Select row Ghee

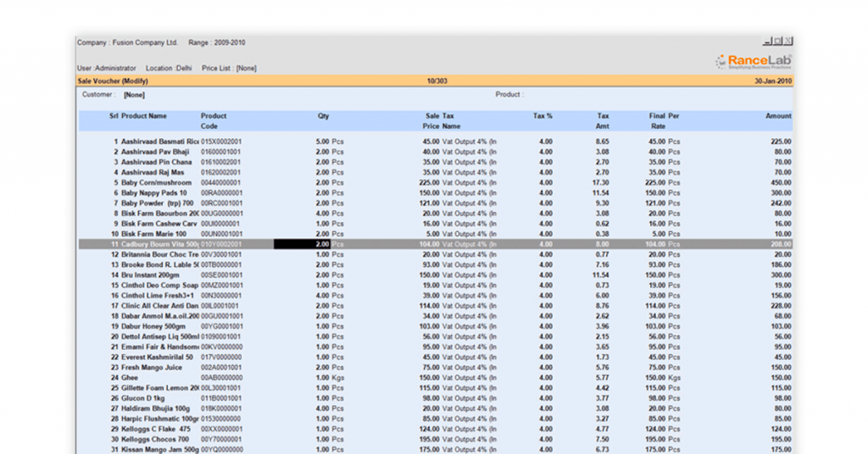(x=436, y=378)
